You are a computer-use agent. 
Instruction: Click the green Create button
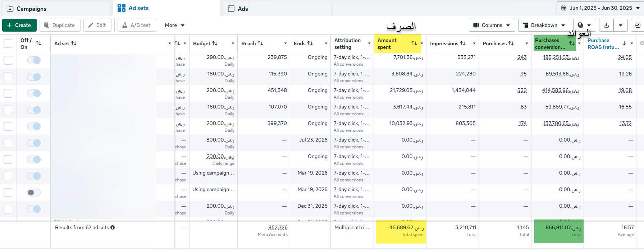[19, 25]
